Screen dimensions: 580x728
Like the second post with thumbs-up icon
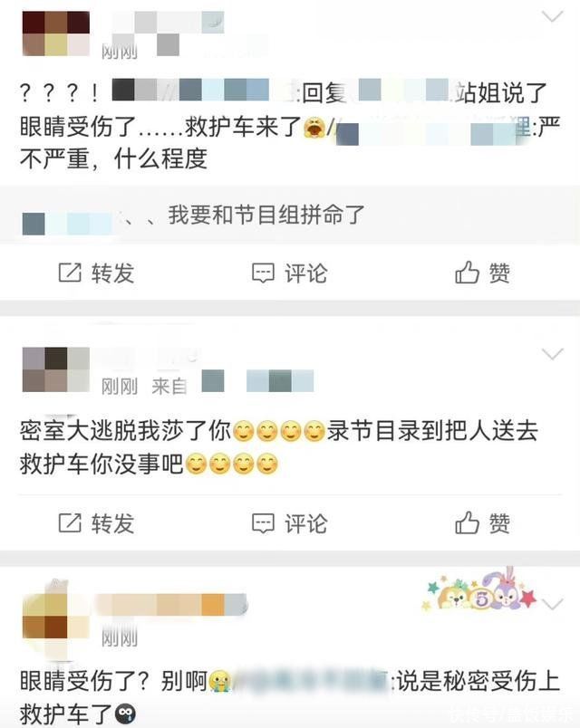(x=467, y=522)
